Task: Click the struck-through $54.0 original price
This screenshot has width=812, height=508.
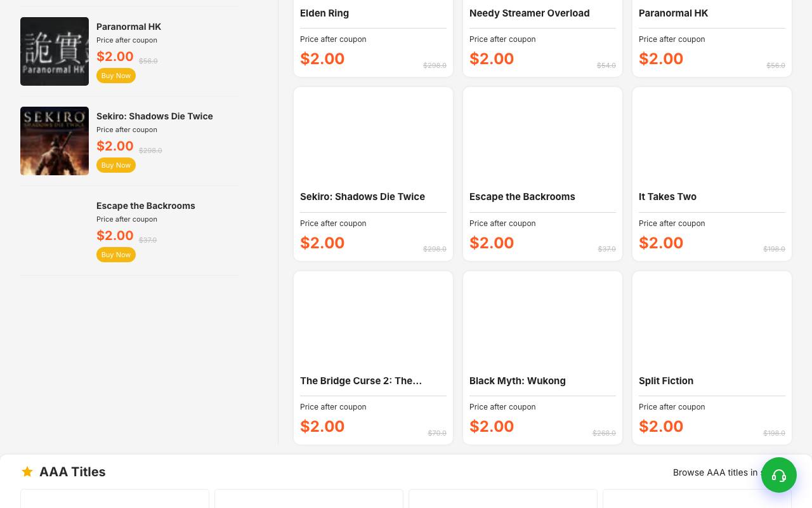Action: point(606,65)
